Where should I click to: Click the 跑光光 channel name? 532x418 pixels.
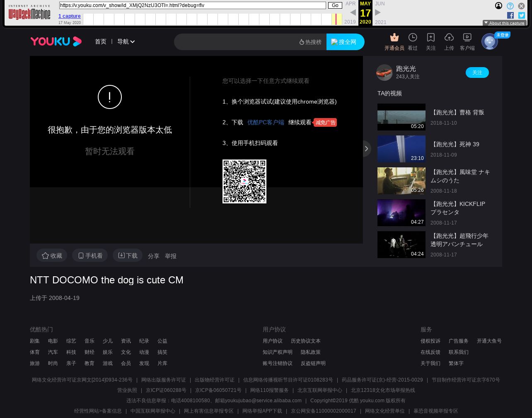click(x=406, y=69)
